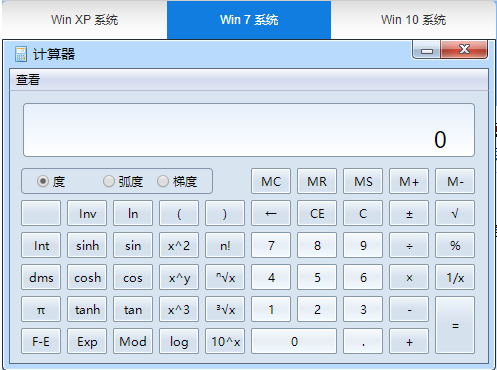Image resolution: width=497 pixels, height=370 pixels.
Task: Click the calculator display field
Action: click(x=249, y=130)
